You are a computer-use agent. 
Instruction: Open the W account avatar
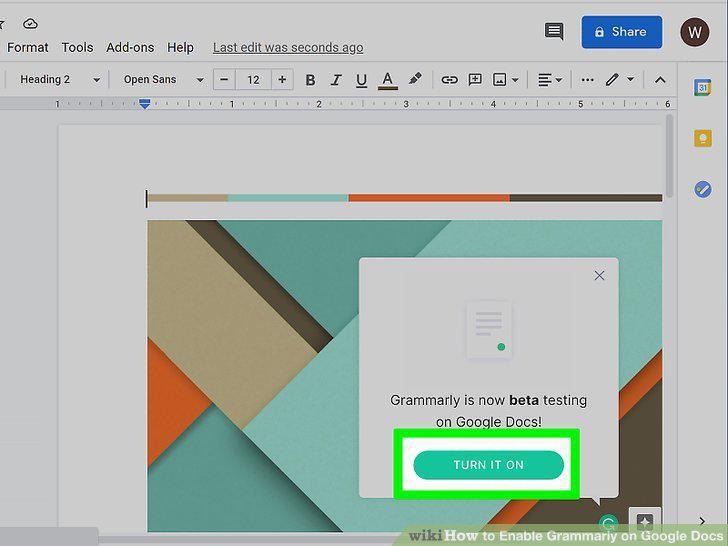click(x=695, y=32)
